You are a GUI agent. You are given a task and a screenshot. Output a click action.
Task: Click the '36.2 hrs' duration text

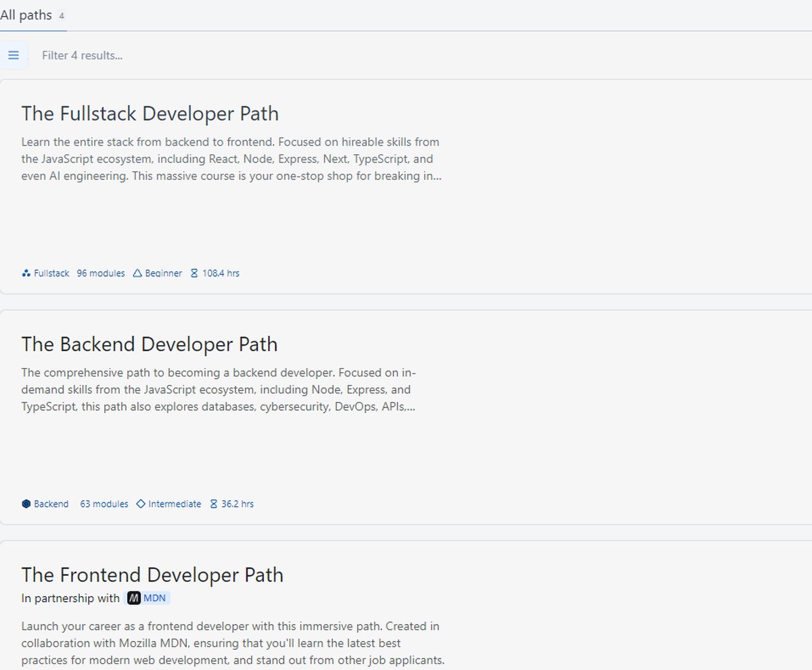coord(238,504)
